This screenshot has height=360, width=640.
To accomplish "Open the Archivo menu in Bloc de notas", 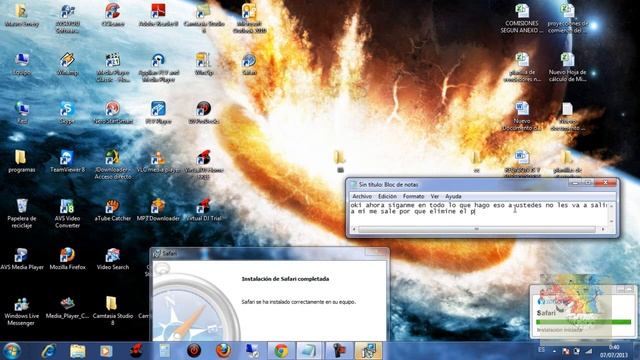I will pyautogui.click(x=362, y=196).
